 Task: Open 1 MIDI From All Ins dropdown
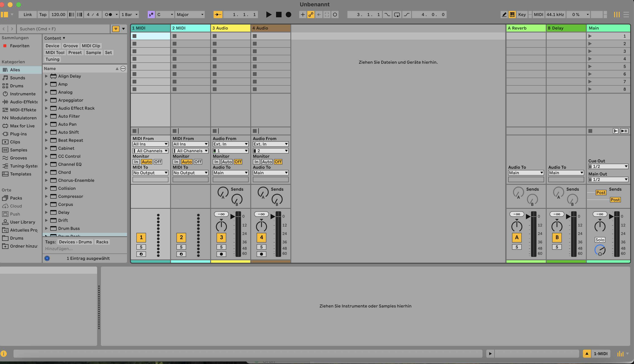pos(150,144)
